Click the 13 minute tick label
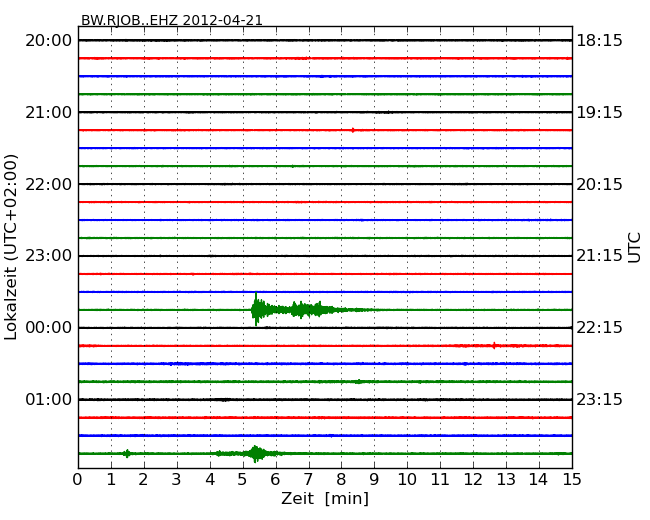 pyautogui.click(x=506, y=479)
